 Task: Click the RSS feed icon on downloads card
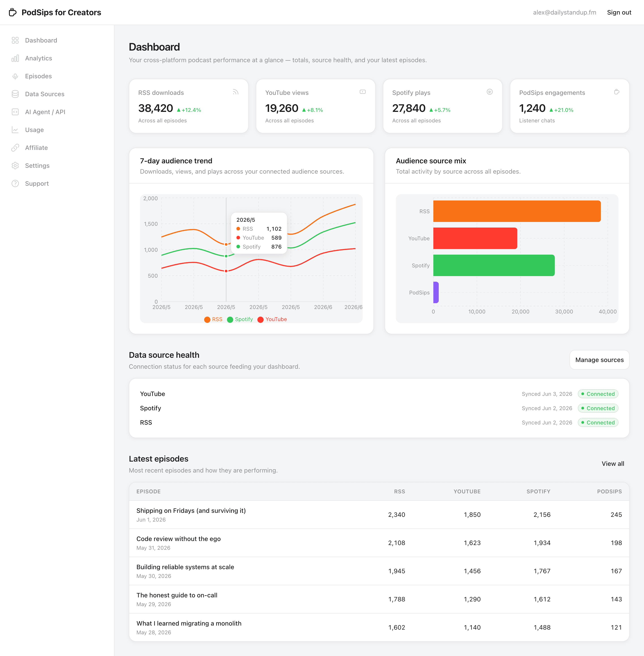(236, 92)
